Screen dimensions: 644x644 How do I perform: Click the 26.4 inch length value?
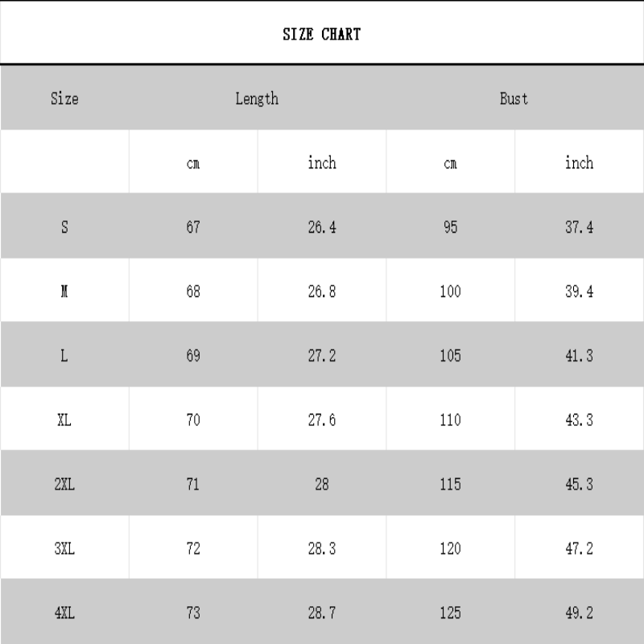pos(322,228)
